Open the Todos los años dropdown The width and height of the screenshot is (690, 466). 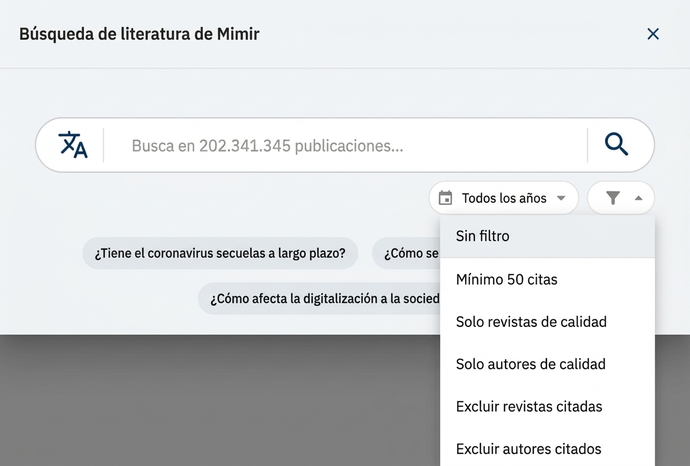pos(504,198)
